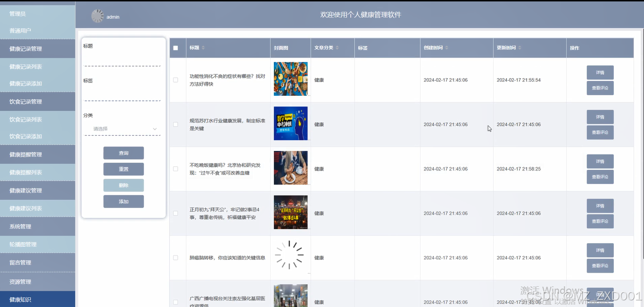Screen dimensions: 644x307
Task: Open 饮食记录列表 sidebar item
Action: pos(38,119)
